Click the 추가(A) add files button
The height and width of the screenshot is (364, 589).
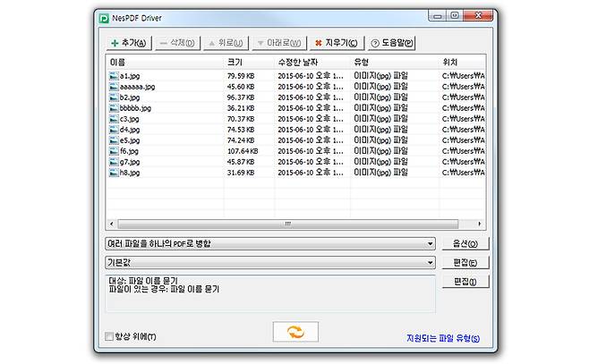129,43
